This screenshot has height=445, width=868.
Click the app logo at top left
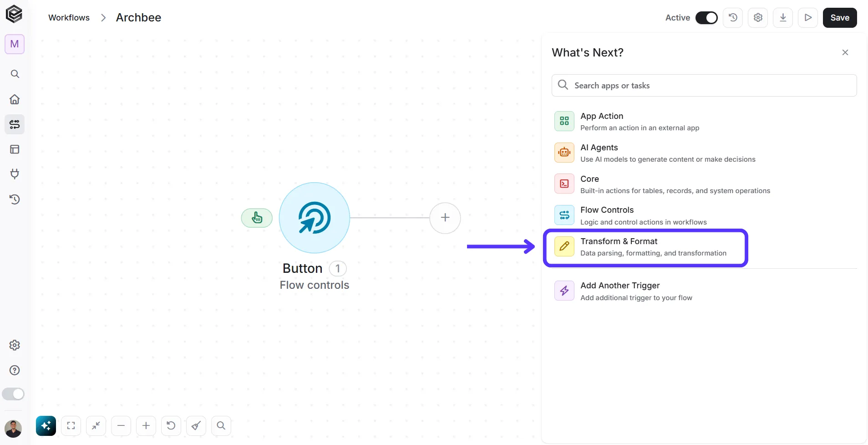14,14
